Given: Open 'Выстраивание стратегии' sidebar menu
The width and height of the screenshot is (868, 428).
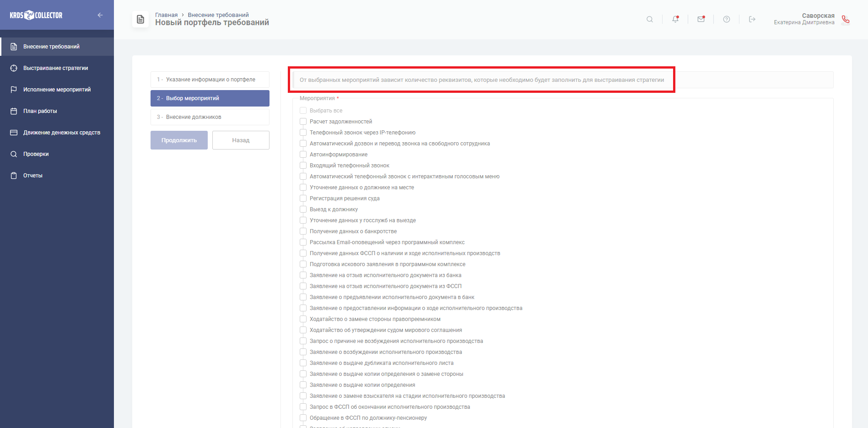Looking at the screenshot, I should point(55,68).
